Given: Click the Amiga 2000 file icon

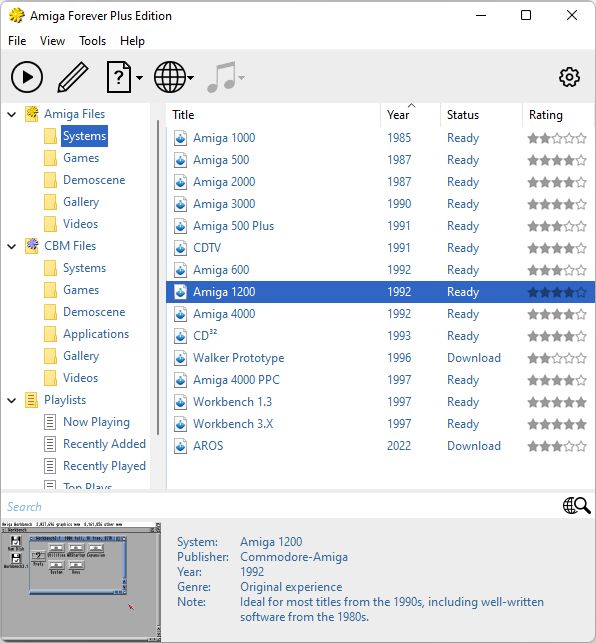Looking at the screenshot, I should [180, 182].
